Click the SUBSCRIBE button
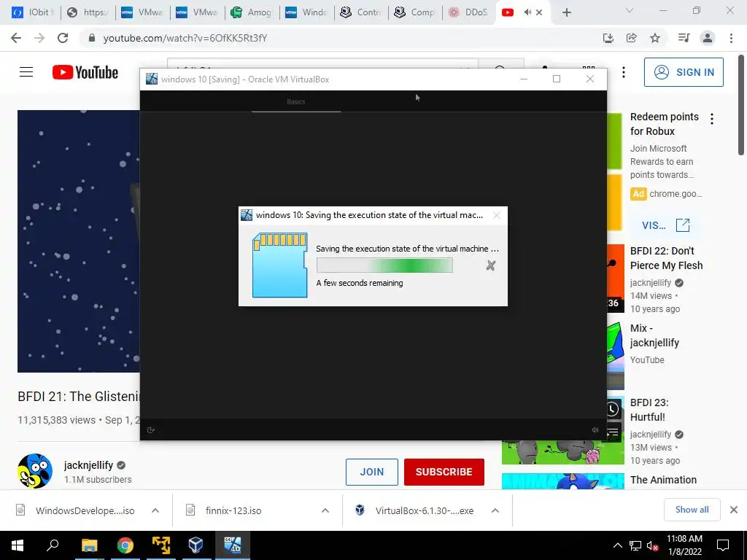Screen dimensions: 747x560 coord(444,472)
